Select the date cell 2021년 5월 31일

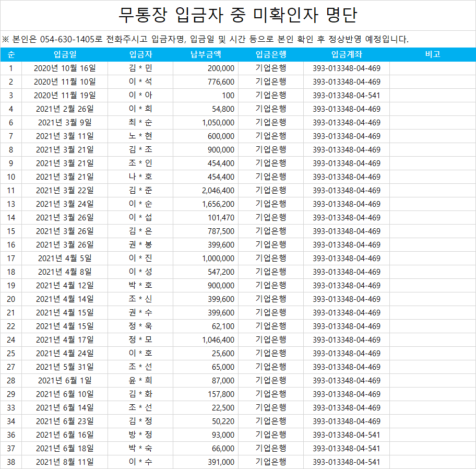(65, 367)
